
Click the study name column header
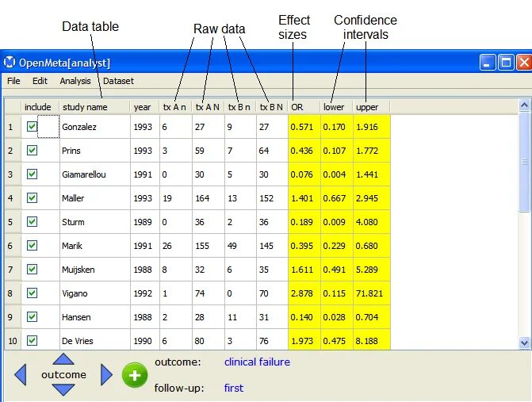[94, 107]
